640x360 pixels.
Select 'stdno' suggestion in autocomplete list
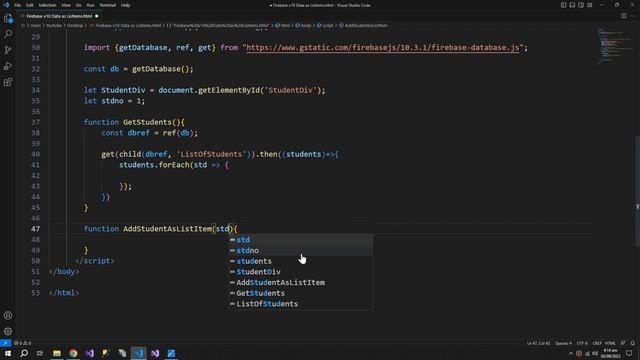300,250
